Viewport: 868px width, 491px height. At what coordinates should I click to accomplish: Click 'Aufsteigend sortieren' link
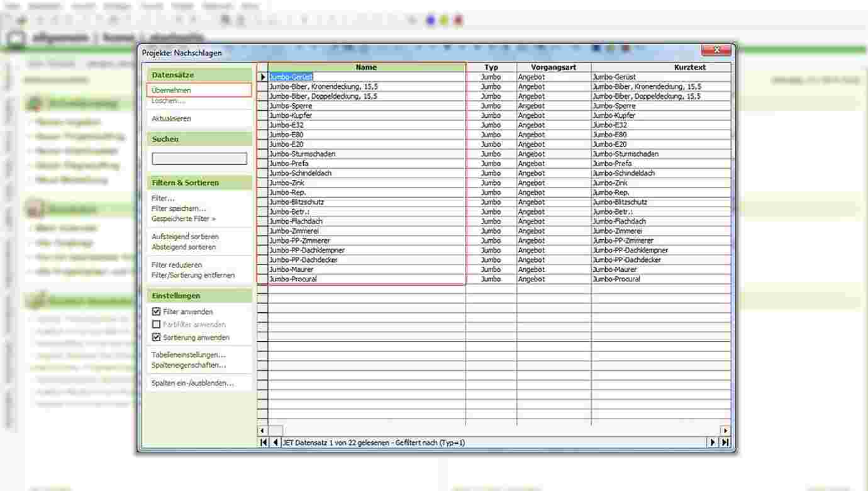tap(185, 237)
